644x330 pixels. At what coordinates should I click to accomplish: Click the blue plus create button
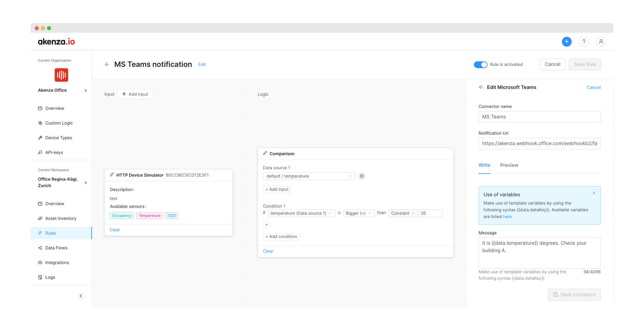[x=566, y=42]
